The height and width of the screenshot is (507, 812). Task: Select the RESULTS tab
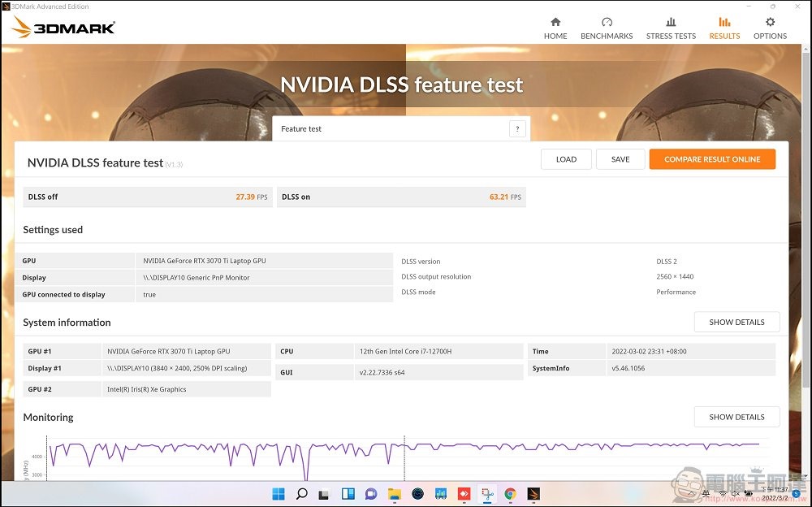pos(724,28)
